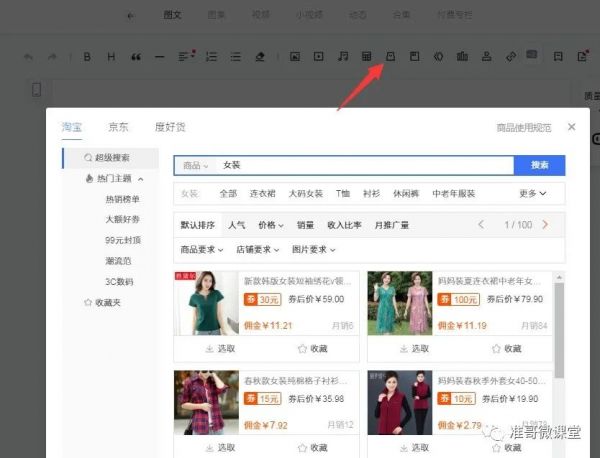This screenshot has height=458, width=600.
Task: Insert an image via toolbar icon
Action: coord(295,57)
